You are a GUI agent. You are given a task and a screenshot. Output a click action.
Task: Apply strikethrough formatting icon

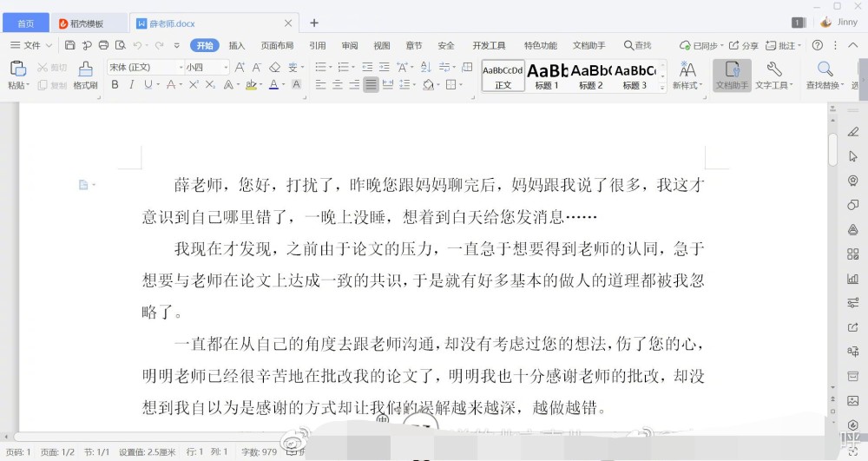click(x=171, y=85)
